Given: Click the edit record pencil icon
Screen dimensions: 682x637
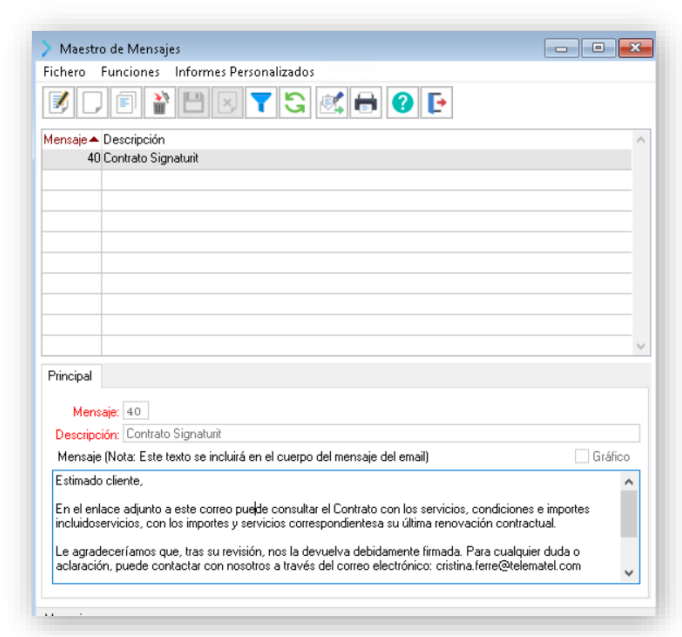Looking at the screenshot, I should 58,103.
